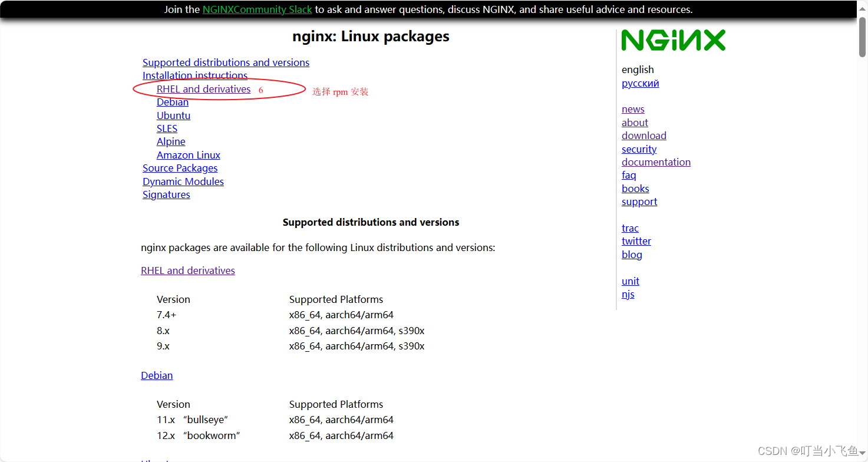Click the NGINX logo
The image size is (868, 462).
click(x=673, y=40)
